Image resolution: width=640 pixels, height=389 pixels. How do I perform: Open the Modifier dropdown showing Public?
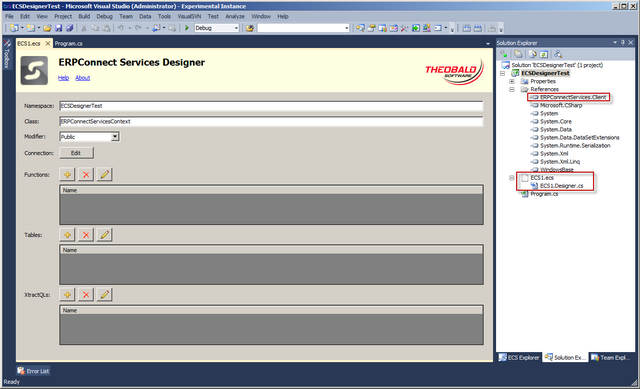(115, 137)
